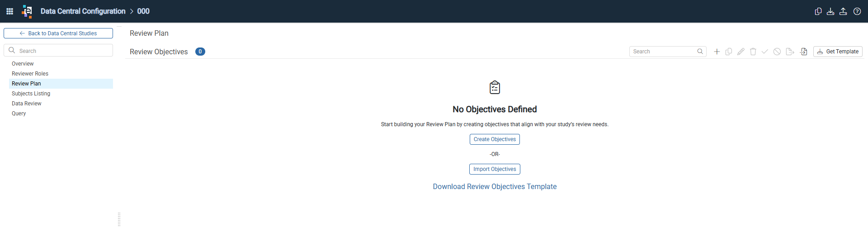Click the checkmark activate icon
The height and width of the screenshot is (237, 868).
pos(765,52)
